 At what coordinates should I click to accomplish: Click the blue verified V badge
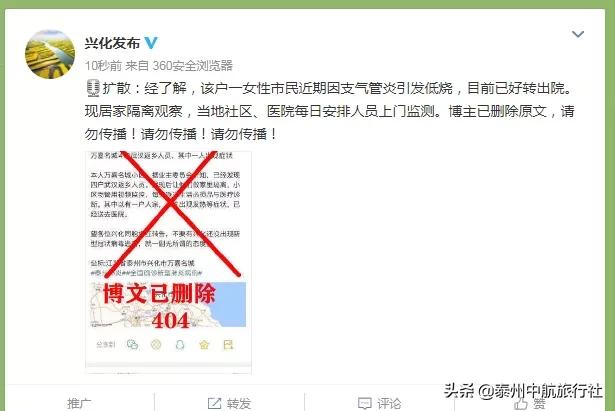coord(151,42)
